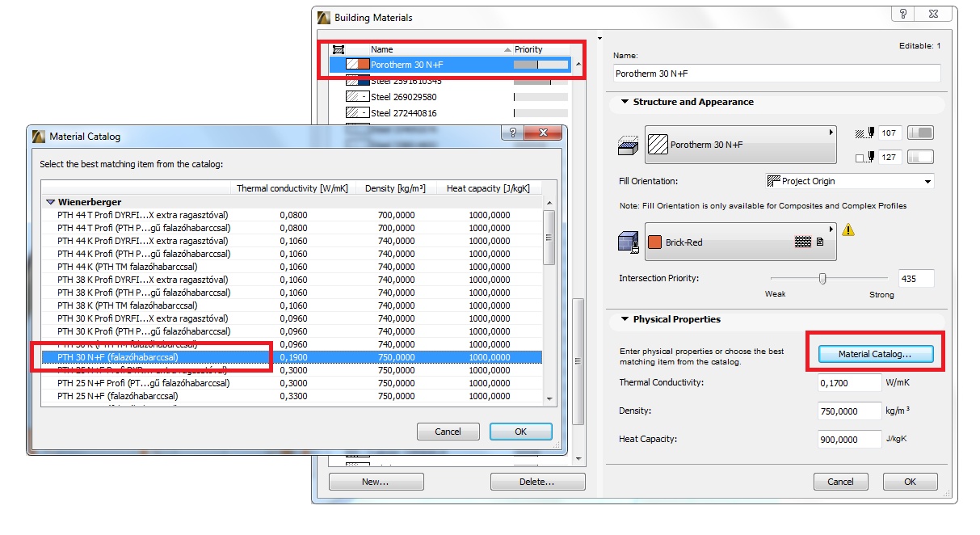Image resolution: width=980 pixels, height=535 pixels.
Task: Select the PTH 30 K Profi DYRFI...X extra ragasztóval row
Action: coord(292,318)
